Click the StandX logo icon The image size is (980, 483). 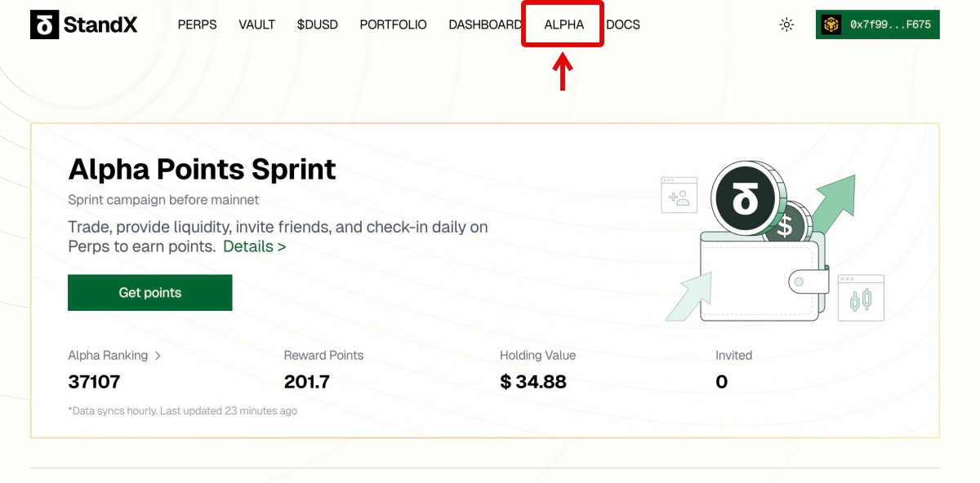pyautogui.click(x=44, y=25)
